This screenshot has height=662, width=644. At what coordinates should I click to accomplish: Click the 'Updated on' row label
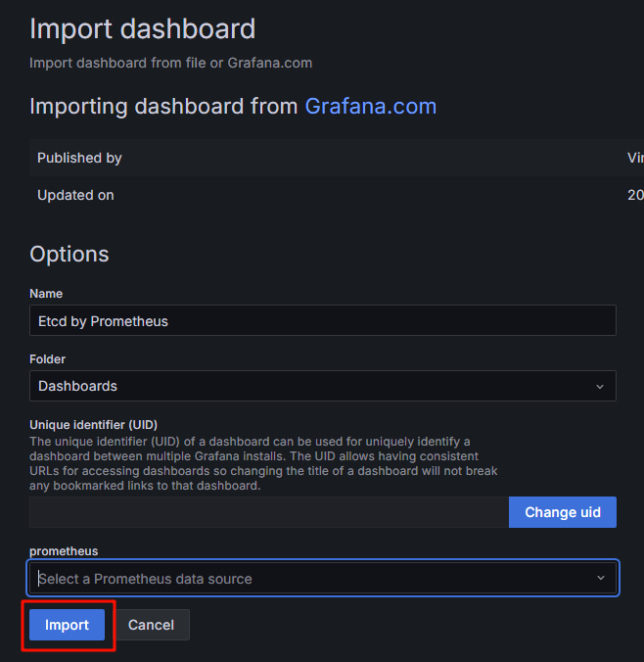coord(75,195)
